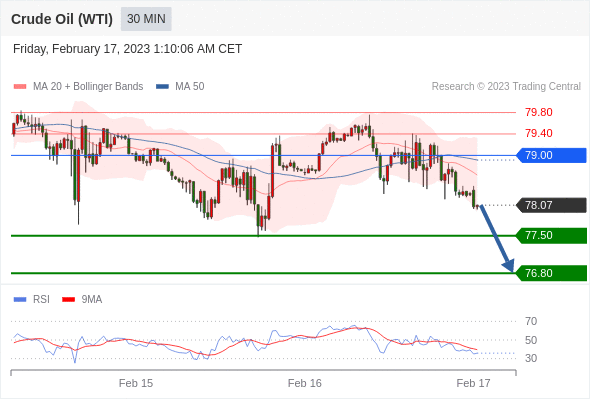The height and width of the screenshot is (400, 590).
Task: Click the 78.07 current price tag
Action: coord(551,205)
